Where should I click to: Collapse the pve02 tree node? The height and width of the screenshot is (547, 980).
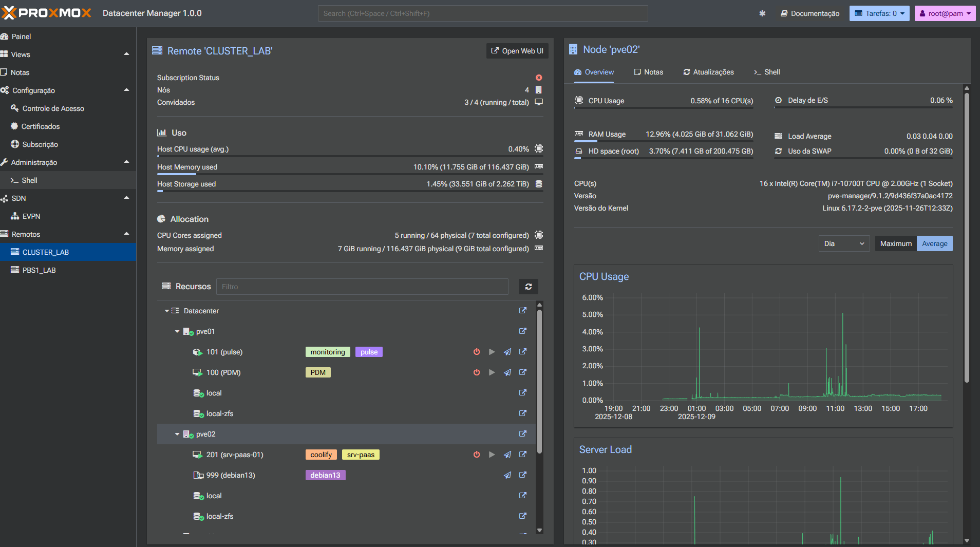click(177, 434)
